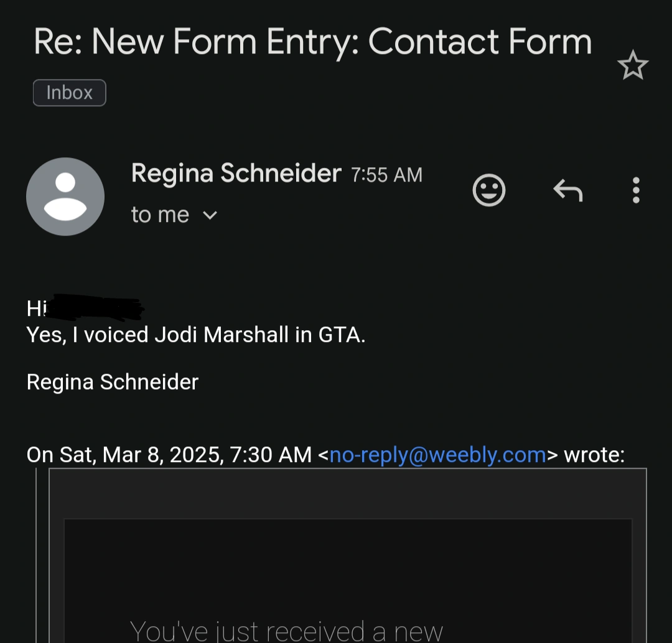Click the redacted name after 'Hi'

(x=96, y=308)
